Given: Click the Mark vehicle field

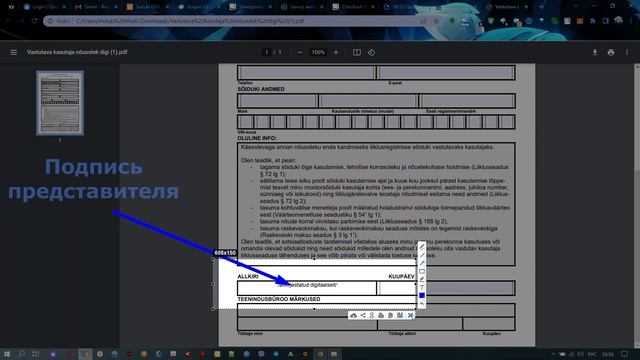Looking at the screenshot, I should pos(278,101).
